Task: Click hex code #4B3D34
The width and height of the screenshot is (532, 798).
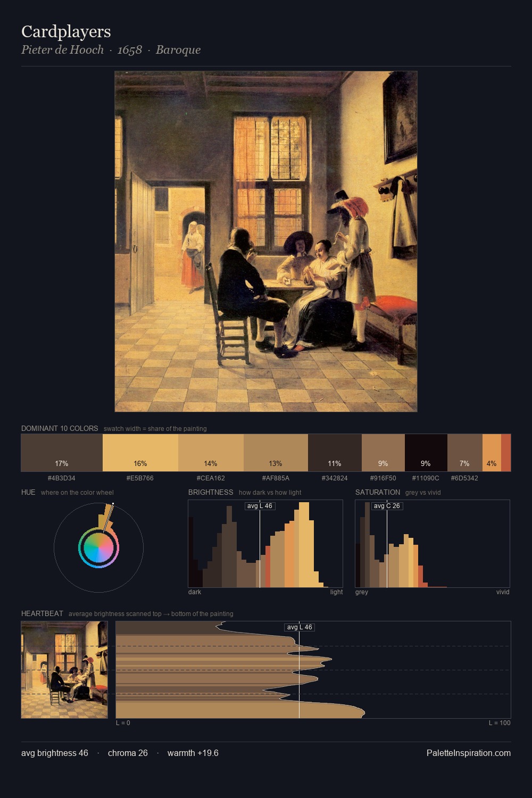Action: click(x=62, y=478)
